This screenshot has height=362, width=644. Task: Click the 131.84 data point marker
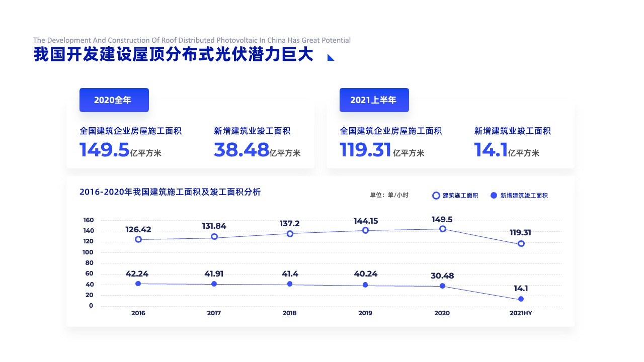tap(214, 237)
